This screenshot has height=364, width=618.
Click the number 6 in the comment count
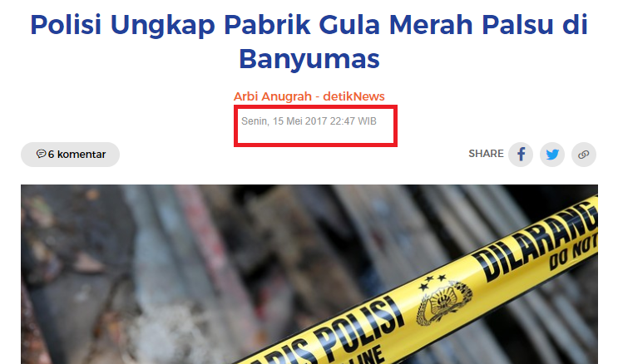pyautogui.click(x=51, y=155)
